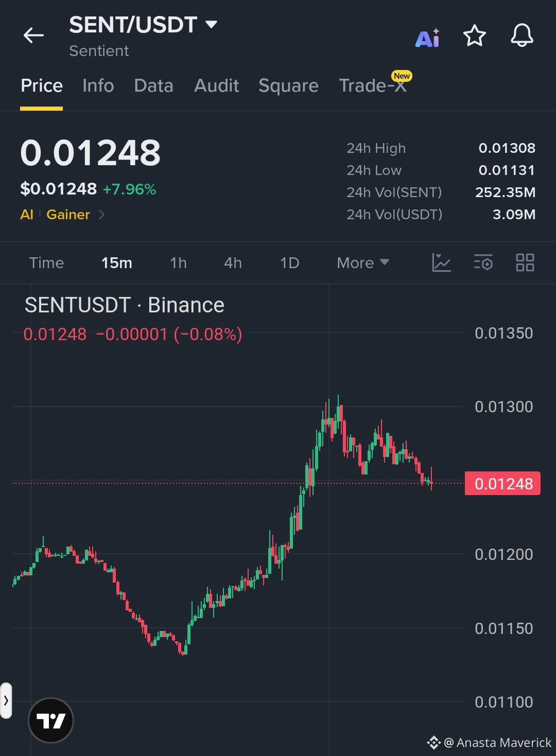This screenshot has width=556, height=756.
Task: Open the AI assistant icon
Action: pyautogui.click(x=427, y=38)
